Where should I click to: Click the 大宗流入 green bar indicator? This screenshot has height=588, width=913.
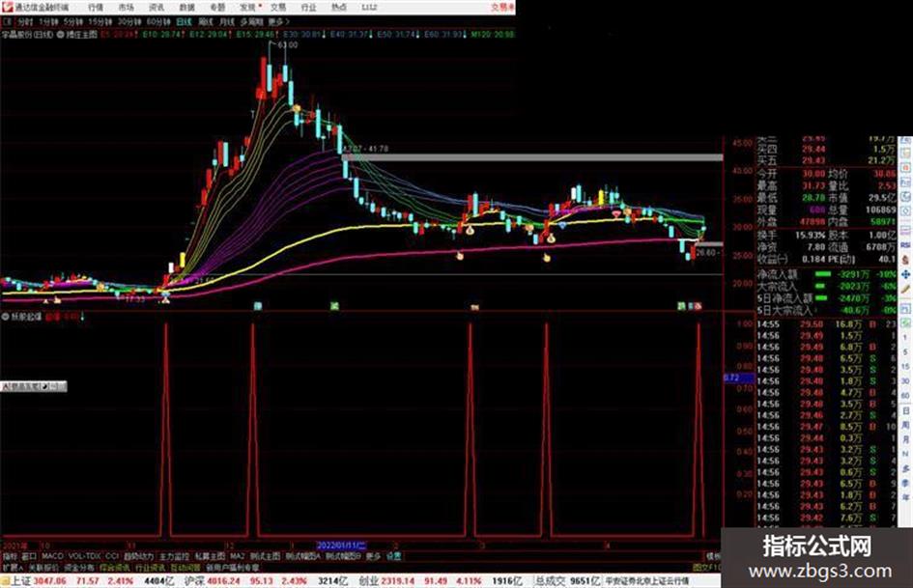pos(821,286)
